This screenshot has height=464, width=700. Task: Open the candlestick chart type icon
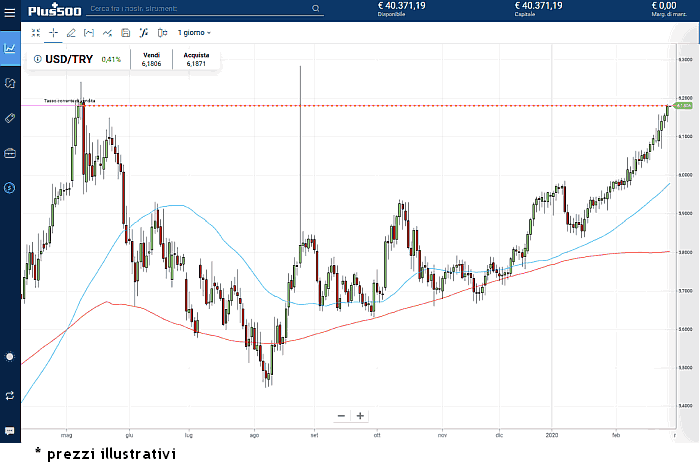pos(162,32)
